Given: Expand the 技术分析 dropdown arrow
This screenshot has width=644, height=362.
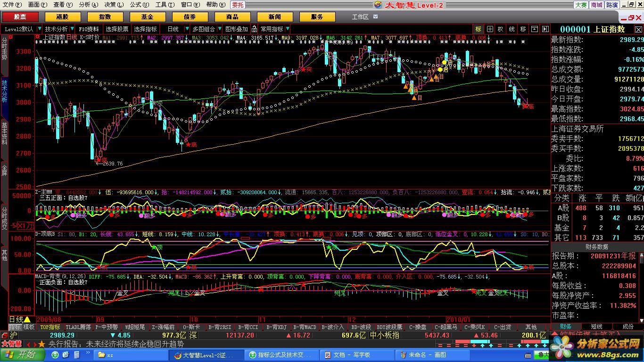Looking at the screenshot, I should coord(71,29).
